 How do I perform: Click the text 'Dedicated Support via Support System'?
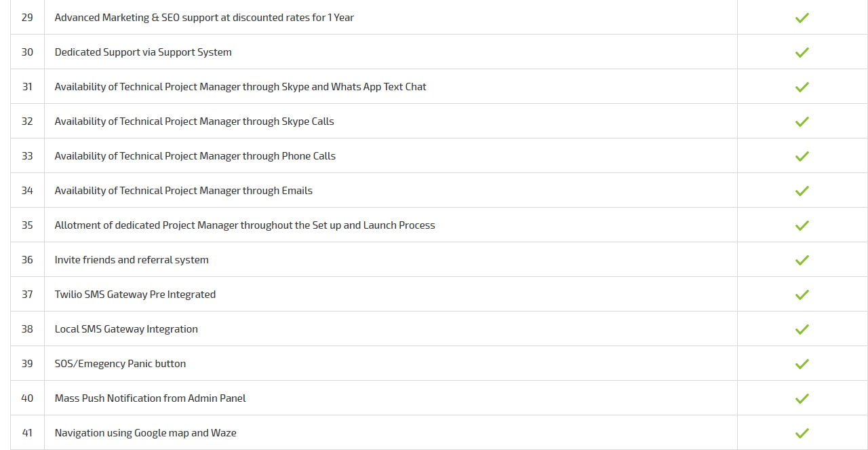143,52
